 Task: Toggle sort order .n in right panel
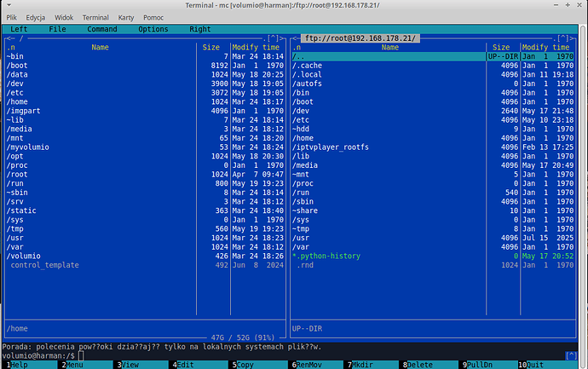click(x=297, y=47)
